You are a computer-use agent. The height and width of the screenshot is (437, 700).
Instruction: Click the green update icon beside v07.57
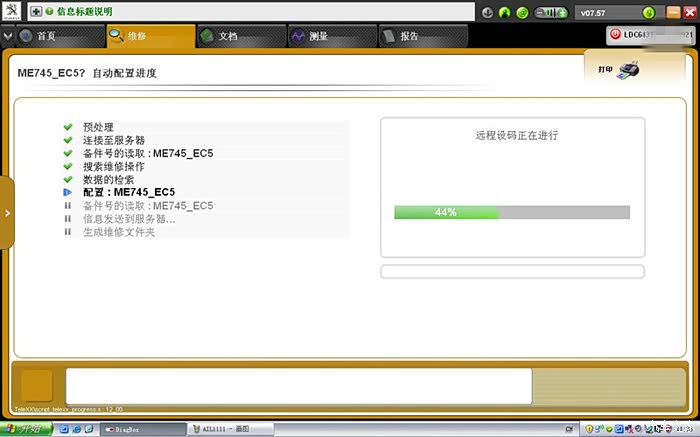[649, 13]
